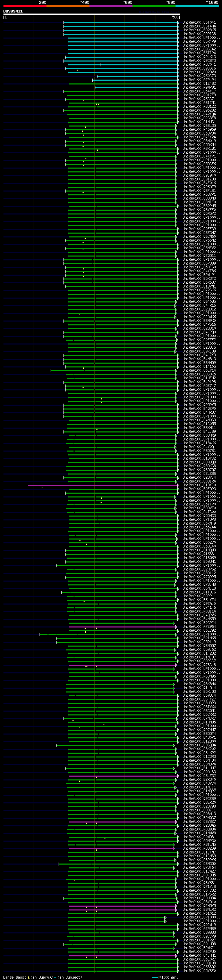This screenshot has height=980, width=222.
Task: Select hit label UniRef100_Q6BLG5
Action: [199, 125]
